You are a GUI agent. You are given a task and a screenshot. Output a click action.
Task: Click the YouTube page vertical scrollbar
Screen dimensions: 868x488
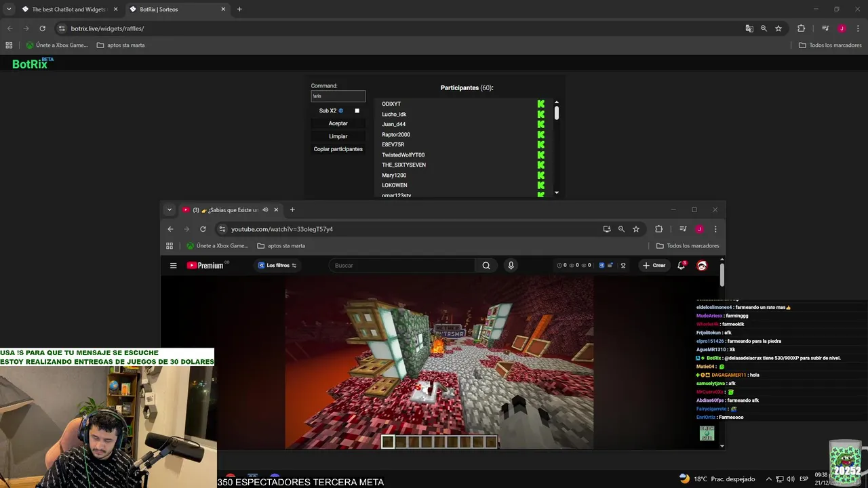point(722,274)
